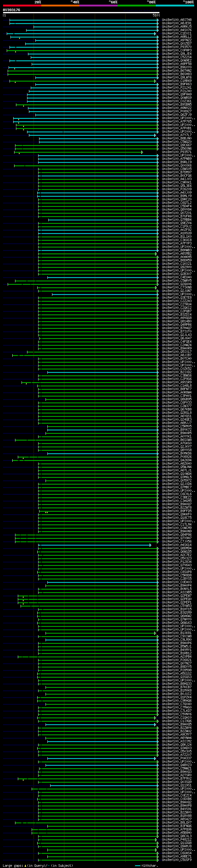The height and width of the screenshot is (868, 197).
Task: Click the cyan ~100% identity legend bar
Action: click(175, 6)
